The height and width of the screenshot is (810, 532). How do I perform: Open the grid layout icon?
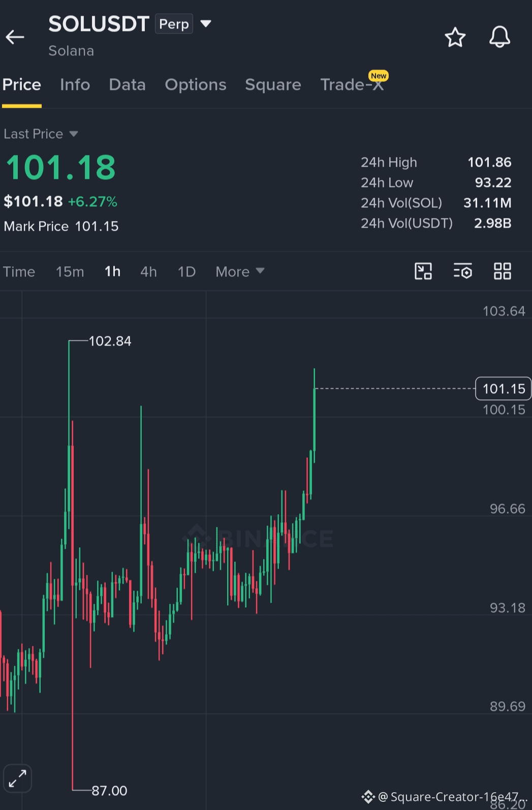point(503,271)
